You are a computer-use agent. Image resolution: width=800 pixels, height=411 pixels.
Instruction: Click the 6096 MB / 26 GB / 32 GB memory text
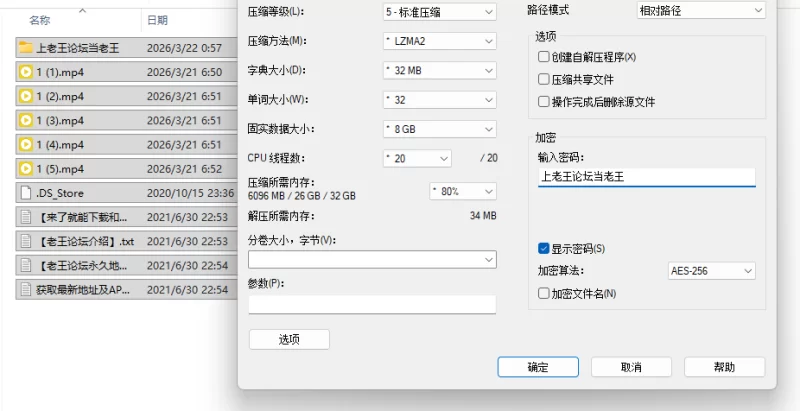(x=302, y=196)
